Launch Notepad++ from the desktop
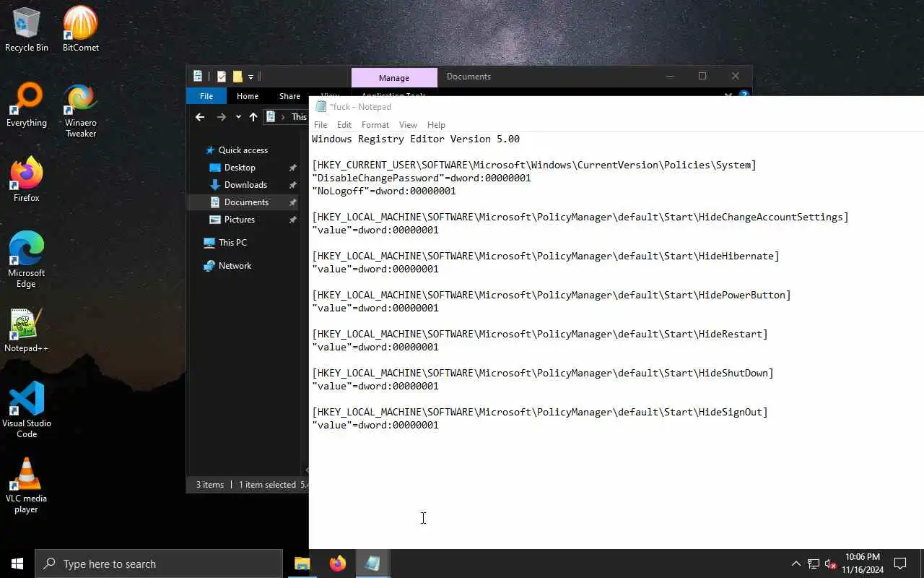This screenshot has width=924, height=578. point(27,330)
